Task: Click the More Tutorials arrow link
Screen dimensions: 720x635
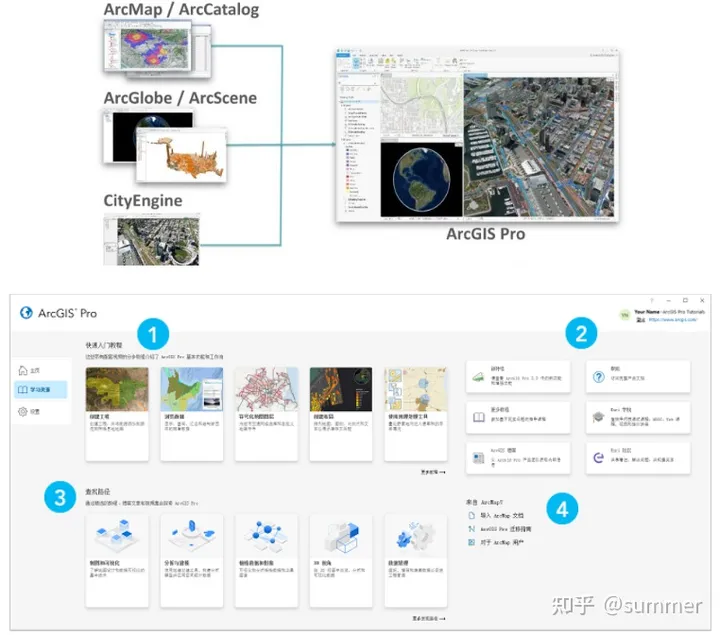Action: (x=433, y=472)
